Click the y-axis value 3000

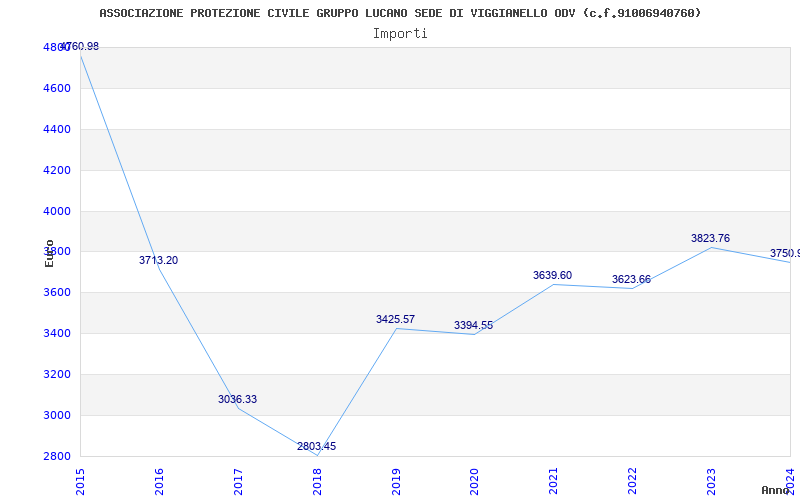click(x=57, y=415)
